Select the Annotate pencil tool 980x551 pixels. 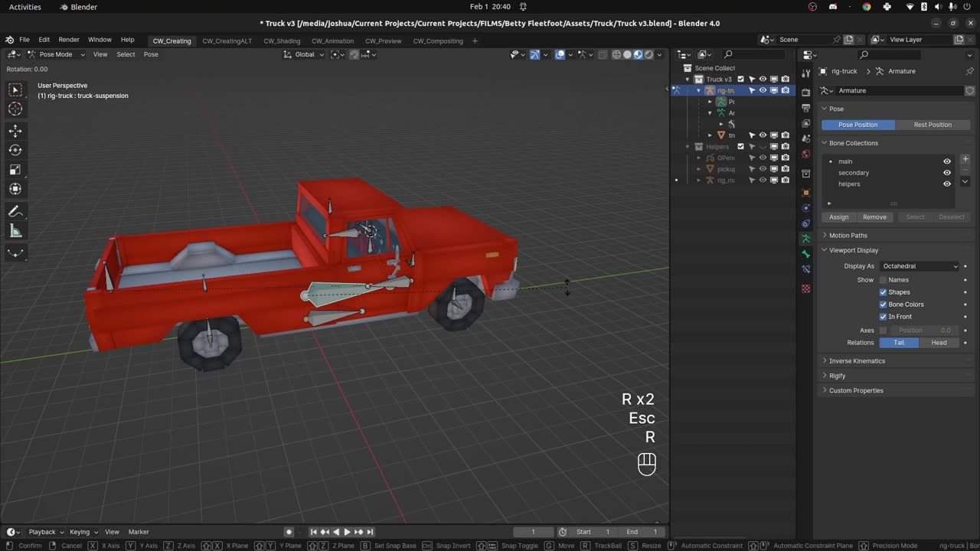click(15, 211)
